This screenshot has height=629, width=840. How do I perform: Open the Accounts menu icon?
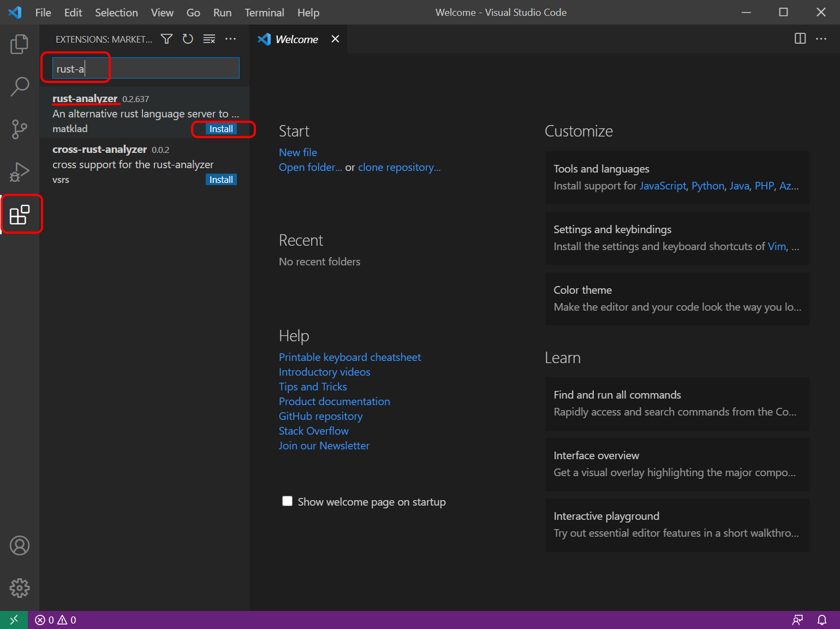pyautogui.click(x=20, y=545)
